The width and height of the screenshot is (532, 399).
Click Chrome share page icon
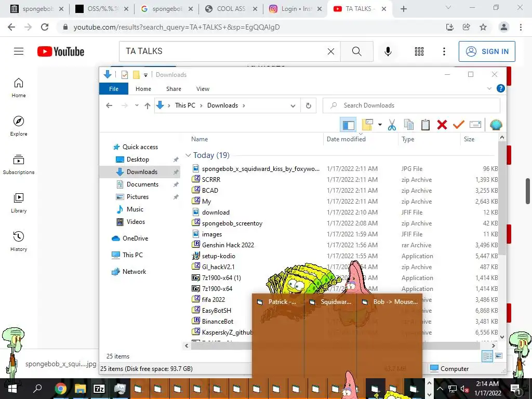click(x=466, y=27)
